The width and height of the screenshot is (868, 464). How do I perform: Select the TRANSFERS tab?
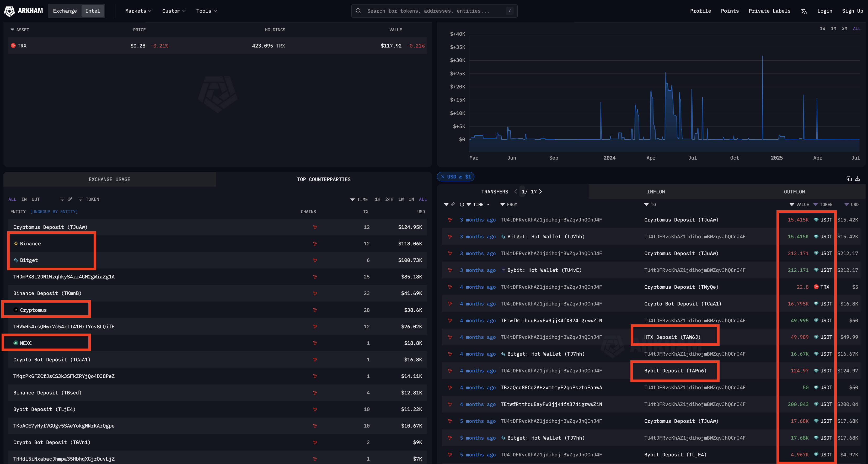(495, 192)
